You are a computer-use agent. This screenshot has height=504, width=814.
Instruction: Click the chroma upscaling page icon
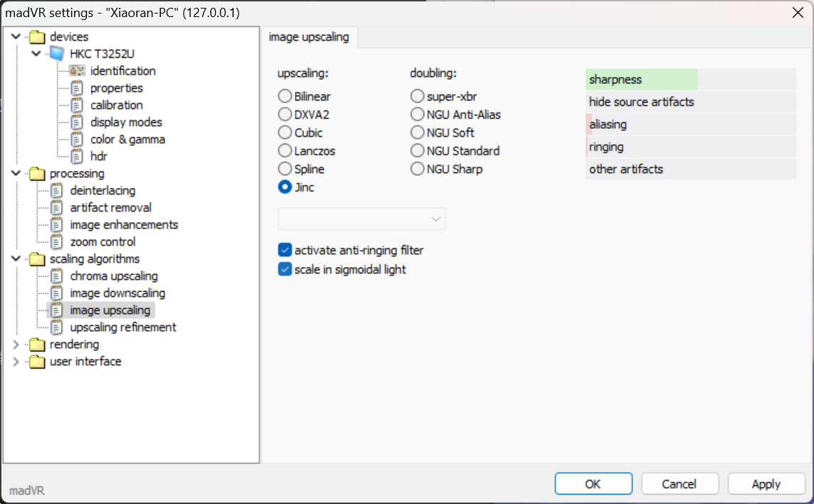click(57, 276)
